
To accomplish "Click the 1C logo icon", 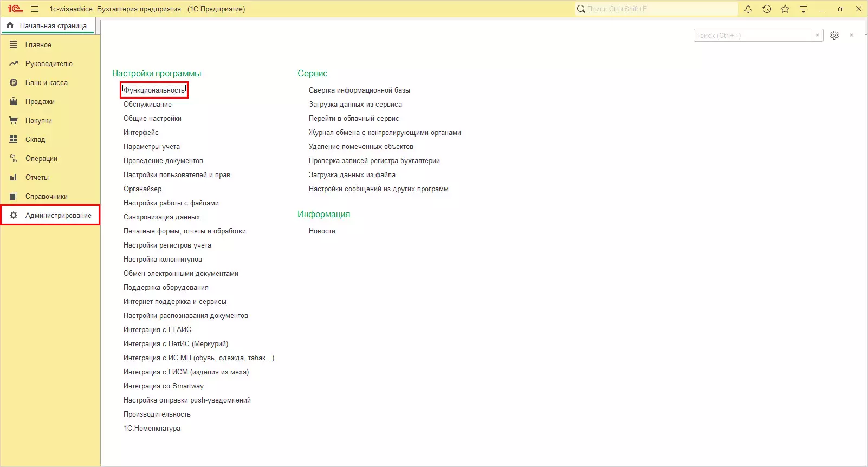I will pyautogui.click(x=15, y=9).
